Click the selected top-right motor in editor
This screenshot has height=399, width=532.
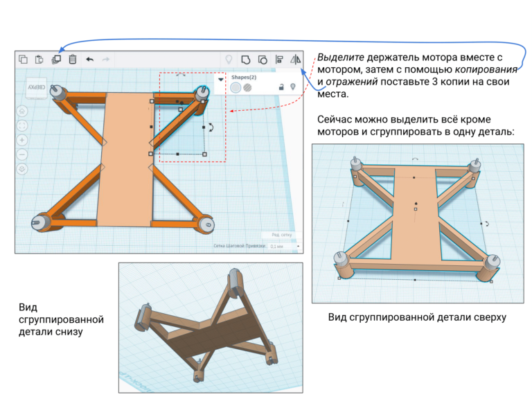(x=202, y=93)
